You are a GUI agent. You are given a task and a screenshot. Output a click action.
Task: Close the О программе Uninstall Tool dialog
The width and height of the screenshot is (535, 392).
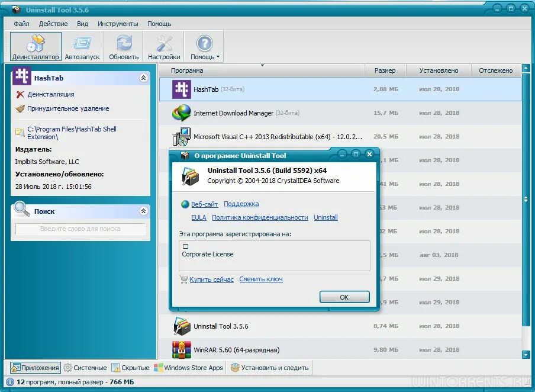pyautogui.click(x=369, y=155)
